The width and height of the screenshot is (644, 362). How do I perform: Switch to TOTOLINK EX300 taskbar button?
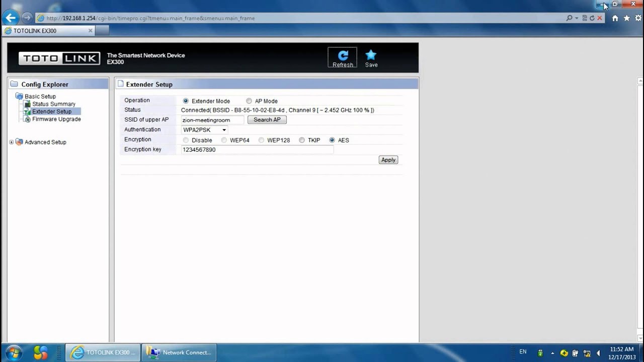(103, 352)
